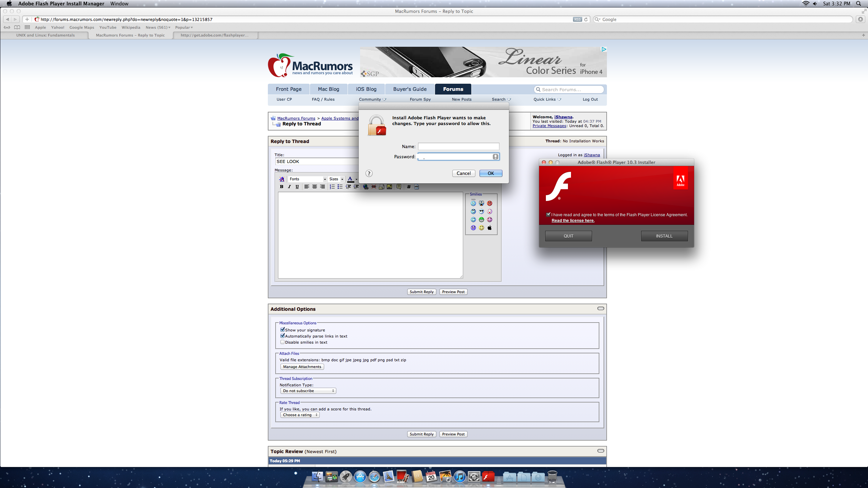This screenshot has width=868, height=488.
Task: Click the Remove Link icon
Action: coord(374,187)
